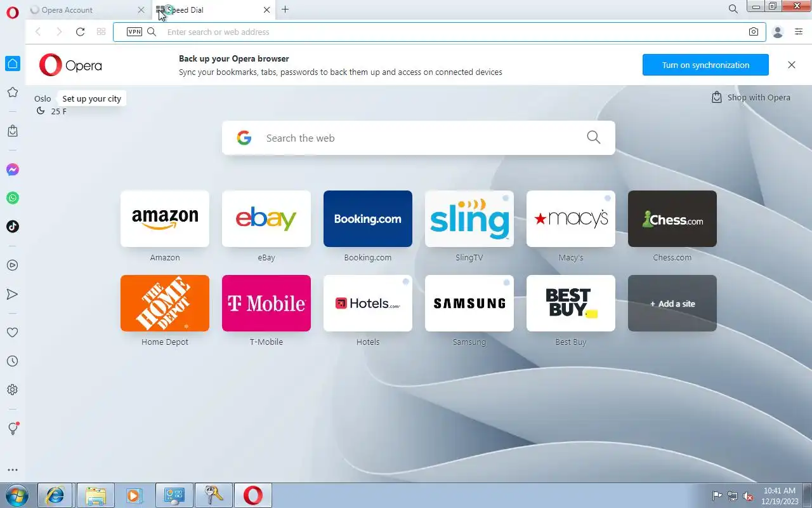Launch Messenger from the sidebar
The width and height of the screenshot is (812, 508).
pyautogui.click(x=13, y=170)
